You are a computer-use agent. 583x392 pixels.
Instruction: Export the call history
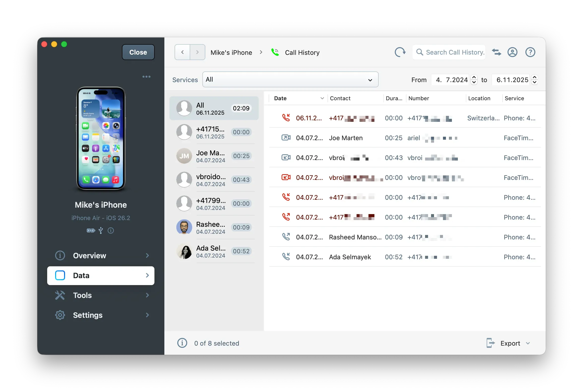click(x=510, y=343)
